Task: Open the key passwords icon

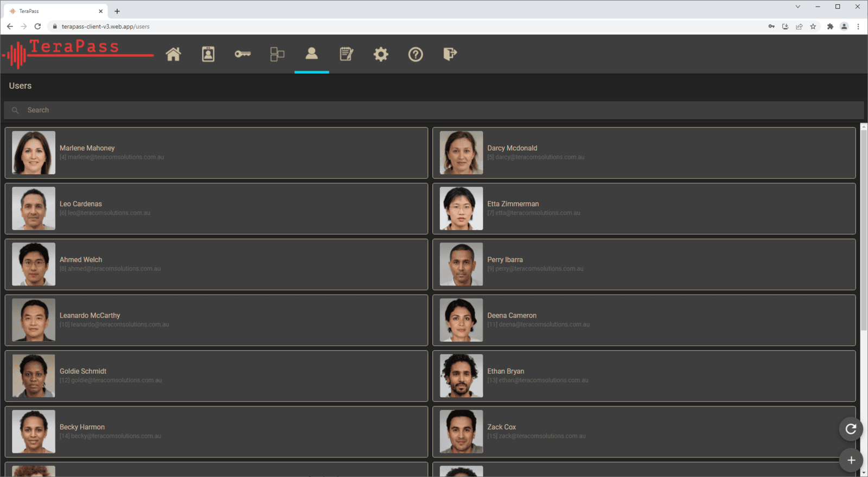Action: click(x=242, y=54)
